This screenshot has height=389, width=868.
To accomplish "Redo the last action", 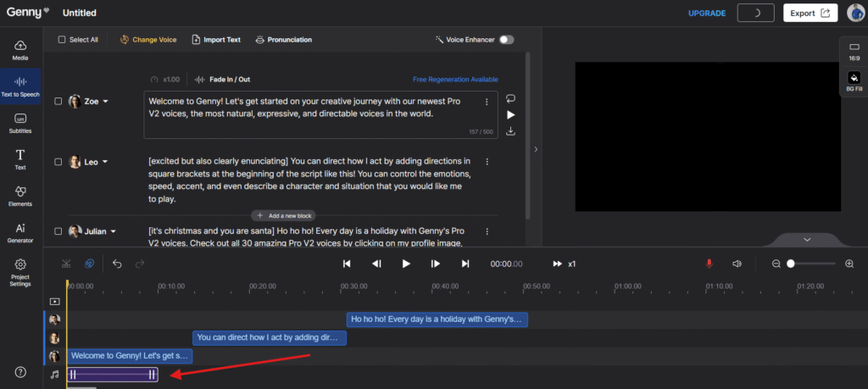I will tap(140, 264).
